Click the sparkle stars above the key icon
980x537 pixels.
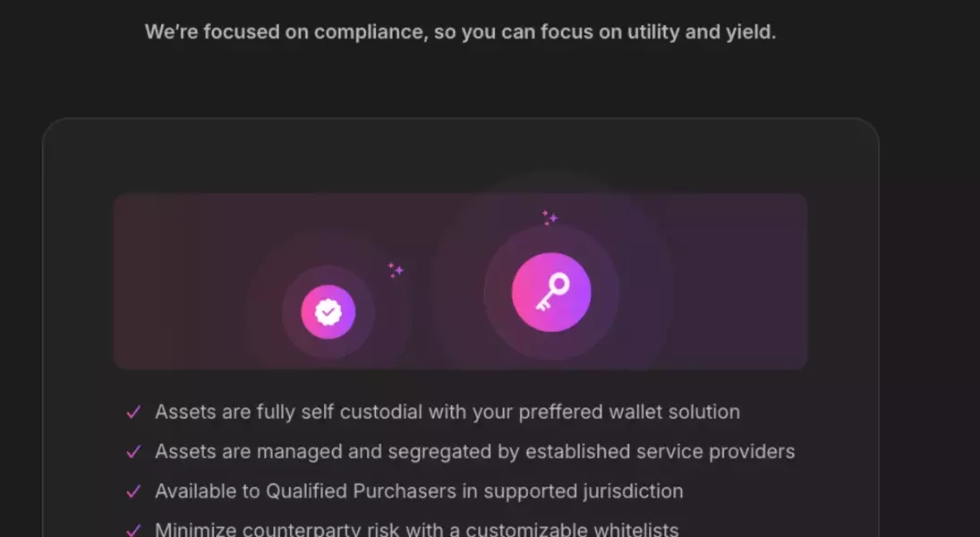point(550,217)
